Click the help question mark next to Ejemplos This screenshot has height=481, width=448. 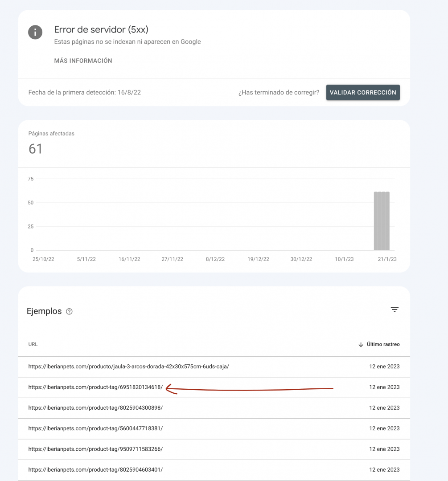[x=70, y=312]
